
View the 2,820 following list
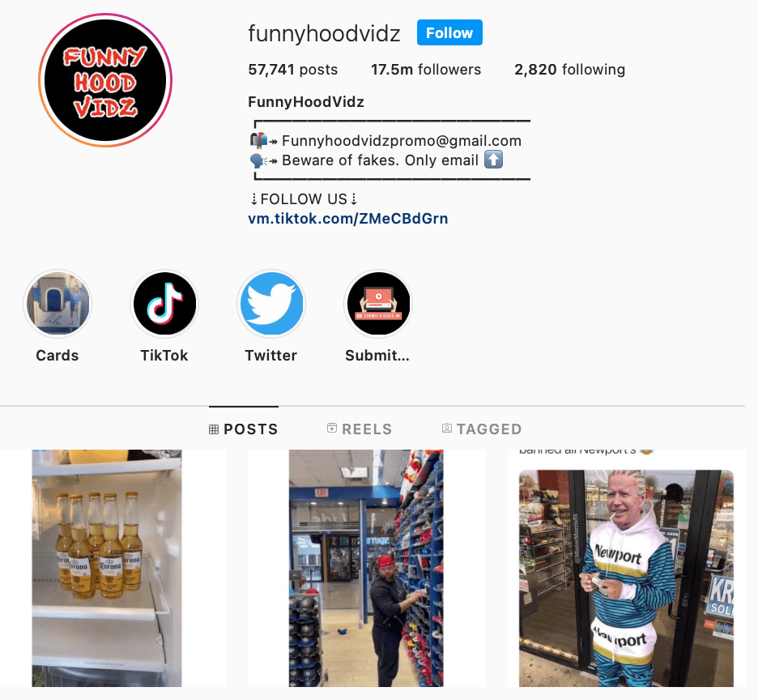pyautogui.click(x=569, y=70)
